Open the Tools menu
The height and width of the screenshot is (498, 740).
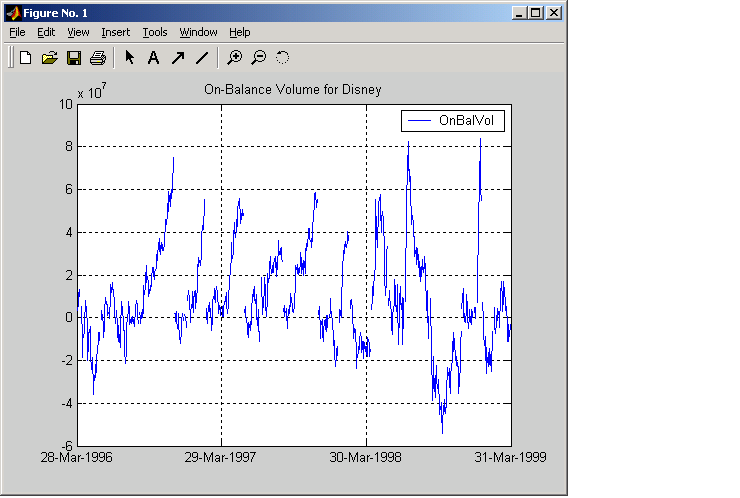point(155,32)
